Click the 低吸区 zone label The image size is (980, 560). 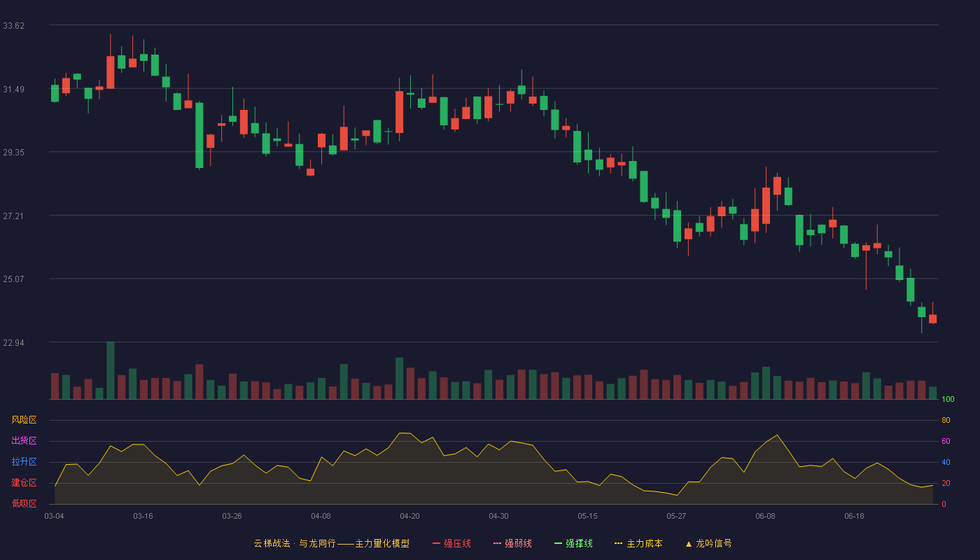pos(24,503)
